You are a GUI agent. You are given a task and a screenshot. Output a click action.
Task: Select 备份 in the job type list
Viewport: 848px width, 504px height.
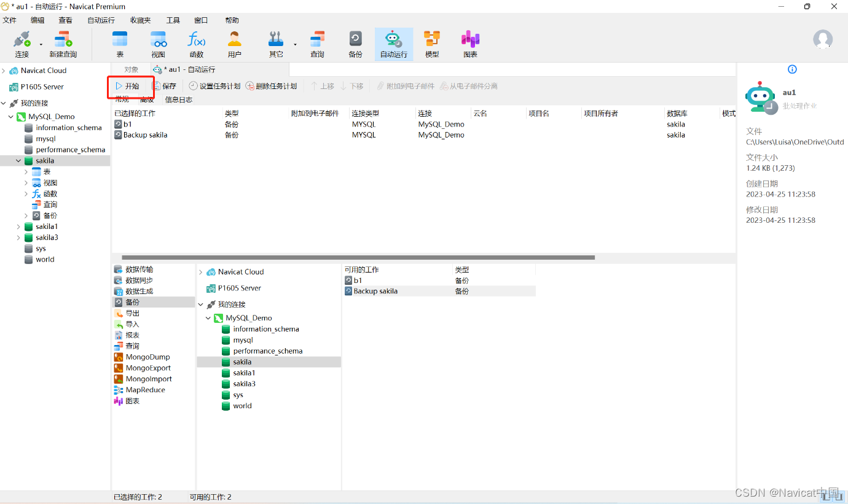[x=154, y=302]
